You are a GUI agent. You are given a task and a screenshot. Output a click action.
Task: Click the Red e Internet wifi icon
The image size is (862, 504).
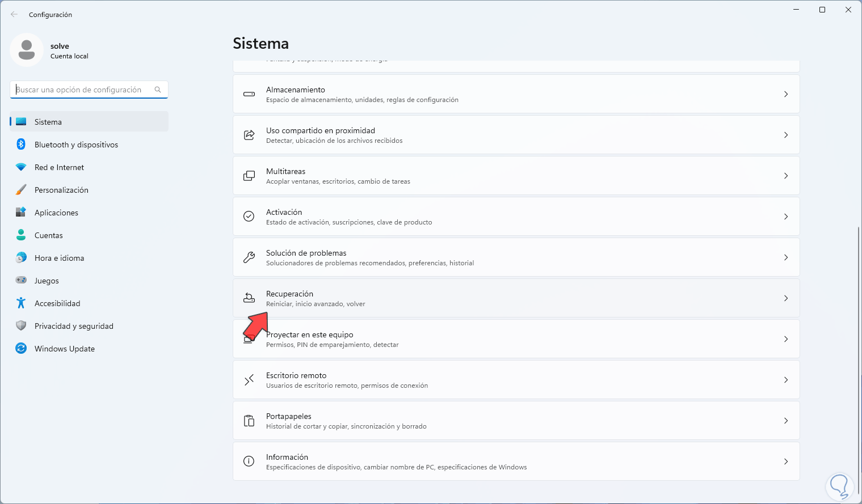(21, 167)
